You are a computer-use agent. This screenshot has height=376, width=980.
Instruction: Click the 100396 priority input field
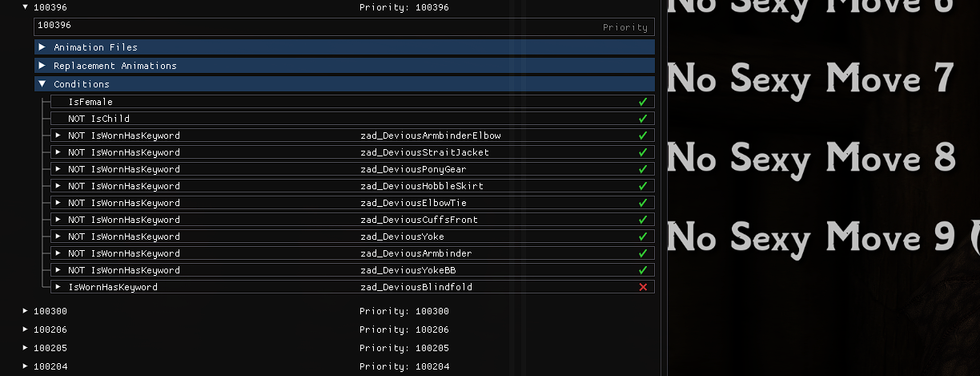[344, 26]
